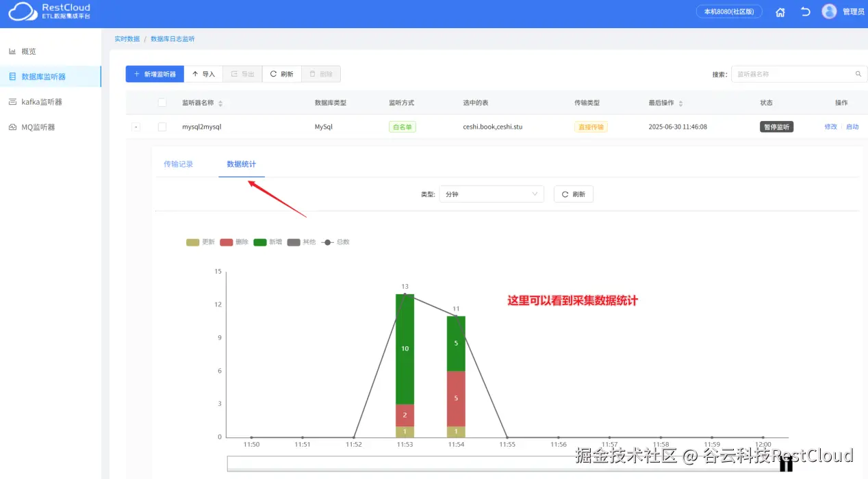Toggle the 新增 legend swatch
Viewport: 868px width, 479px height.
coord(260,242)
